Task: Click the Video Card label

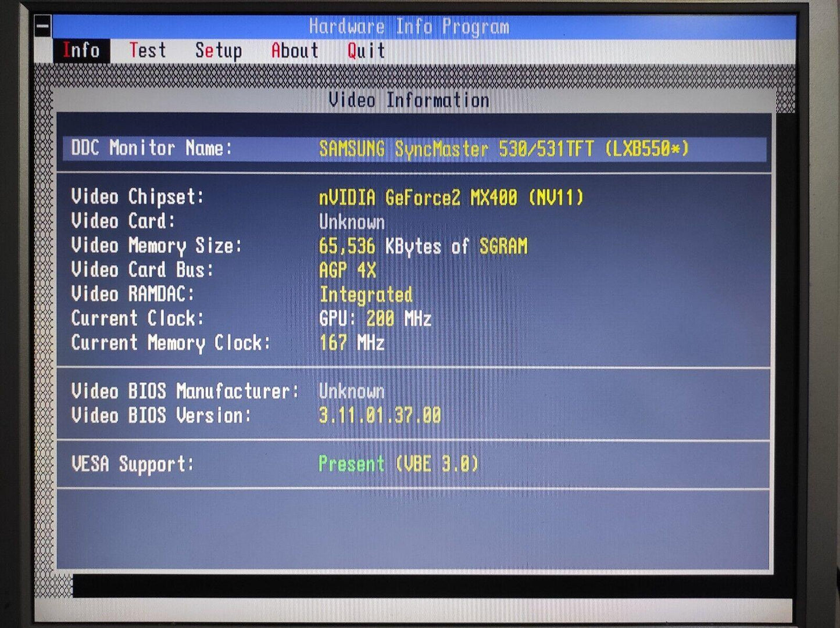Action: pyautogui.click(x=123, y=221)
